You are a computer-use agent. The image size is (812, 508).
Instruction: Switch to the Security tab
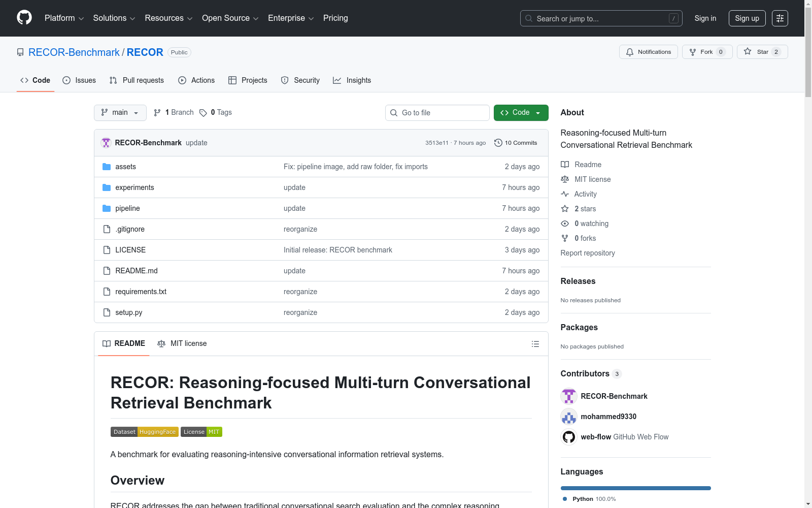300,80
